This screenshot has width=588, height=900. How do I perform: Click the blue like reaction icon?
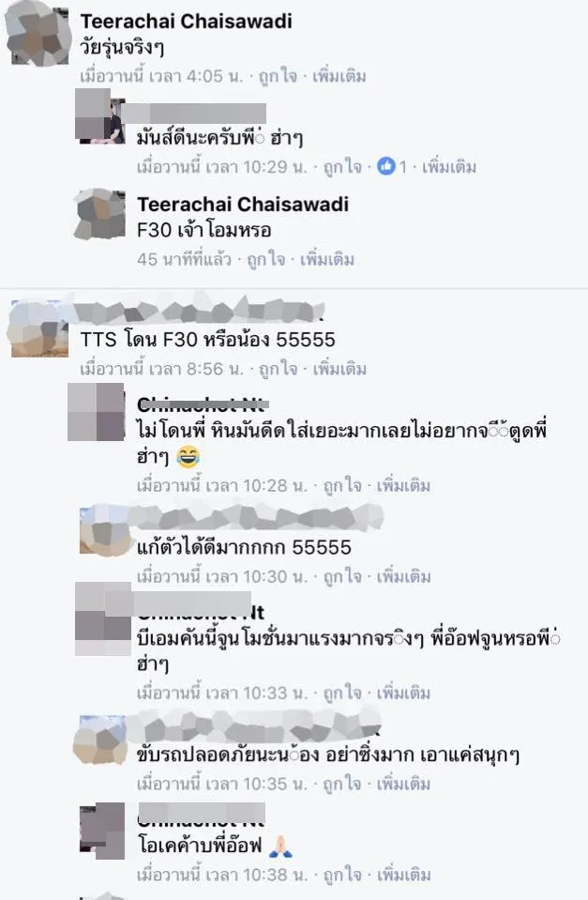[x=386, y=166]
